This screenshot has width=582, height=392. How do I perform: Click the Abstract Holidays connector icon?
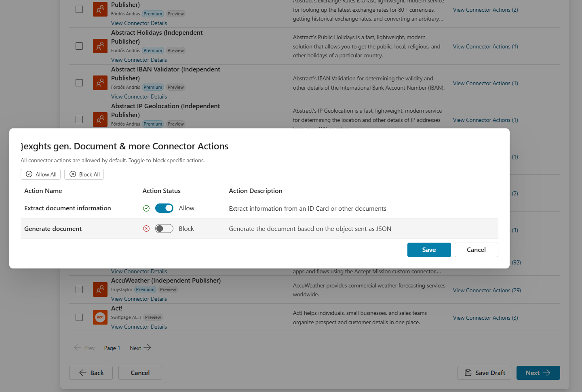pos(100,46)
